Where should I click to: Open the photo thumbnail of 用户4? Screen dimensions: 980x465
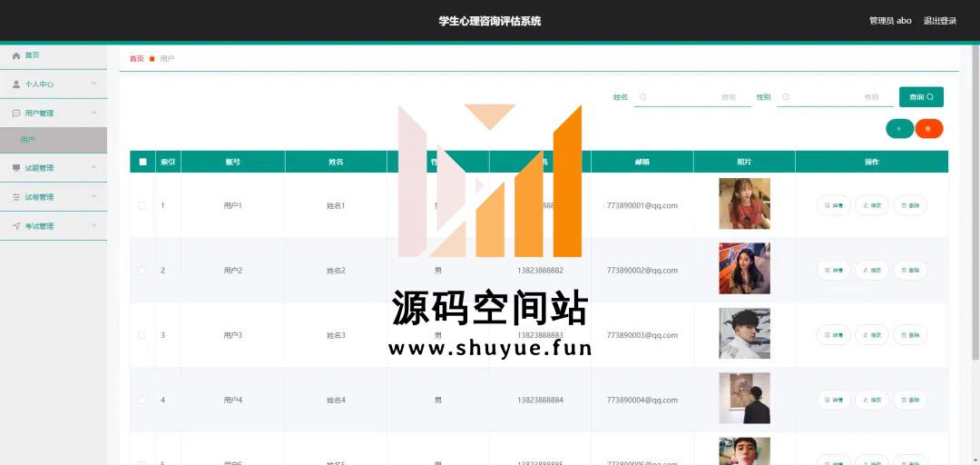click(x=744, y=398)
